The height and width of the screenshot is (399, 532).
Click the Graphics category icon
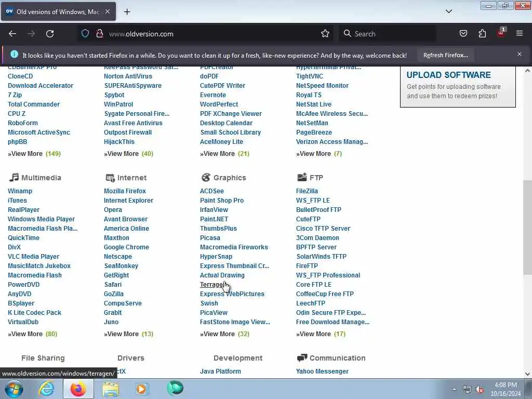(x=206, y=177)
